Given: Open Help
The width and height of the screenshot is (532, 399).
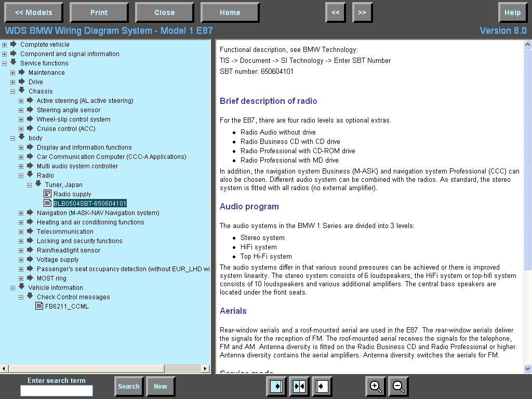Looking at the screenshot, I should point(512,12).
